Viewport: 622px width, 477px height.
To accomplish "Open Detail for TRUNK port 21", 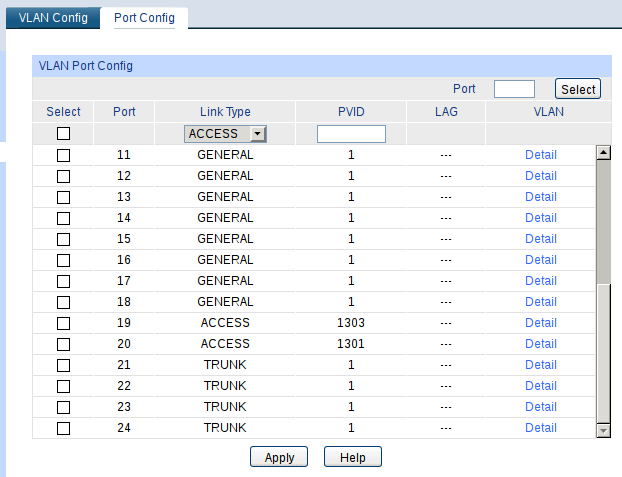I will pos(541,365).
